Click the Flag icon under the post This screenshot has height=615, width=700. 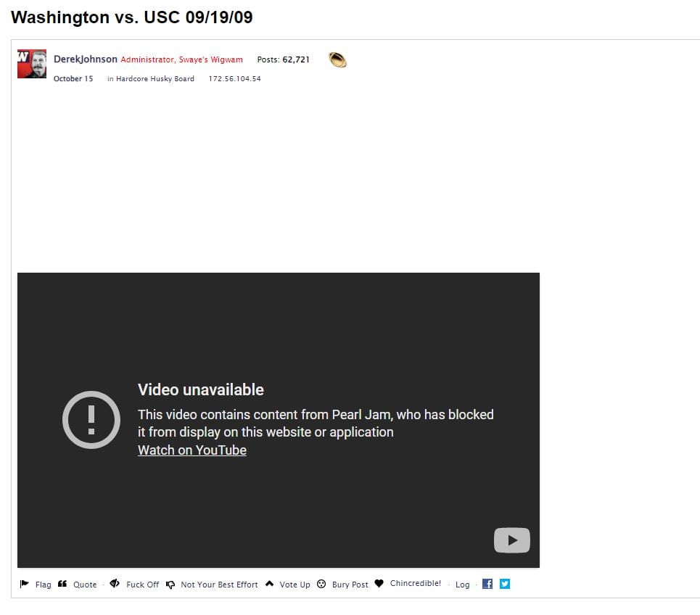coord(25,584)
